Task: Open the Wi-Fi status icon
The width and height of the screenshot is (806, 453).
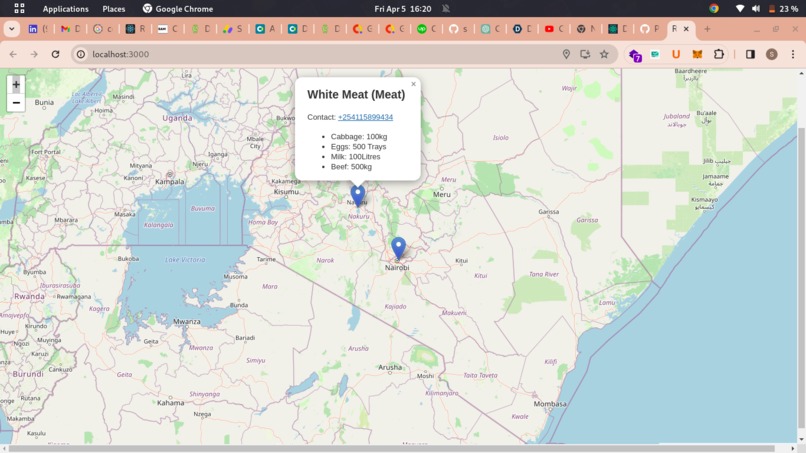Action: tap(740, 9)
